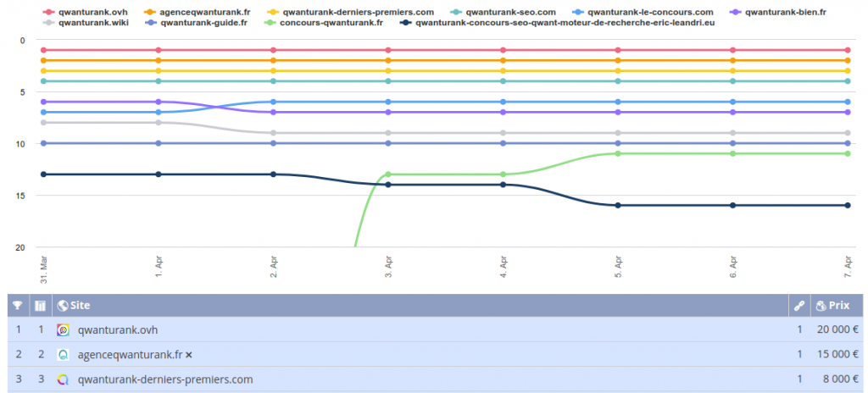Click the yellow point on 3. Apr
This screenshot has width=868, height=393.
pyautogui.click(x=388, y=71)
